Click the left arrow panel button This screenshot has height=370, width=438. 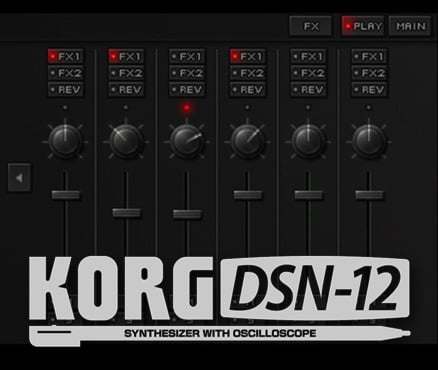[20, 178]
